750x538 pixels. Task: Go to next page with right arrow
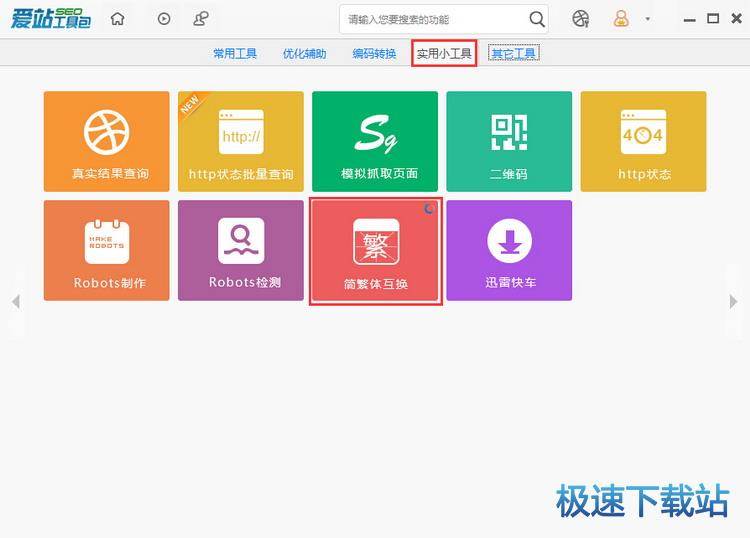click(733, 302)
